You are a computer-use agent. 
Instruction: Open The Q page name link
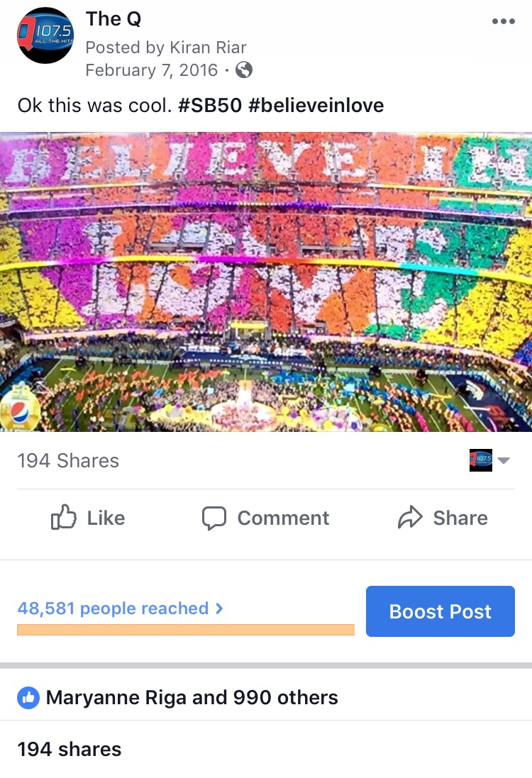tap(113, 19)
